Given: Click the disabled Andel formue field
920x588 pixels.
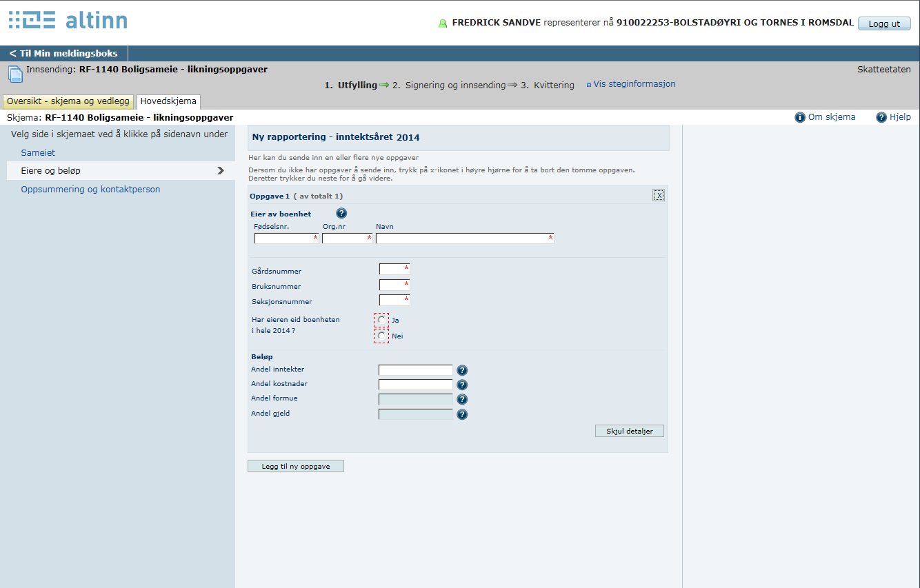Looking at the screenshot, I should point(416,399).
